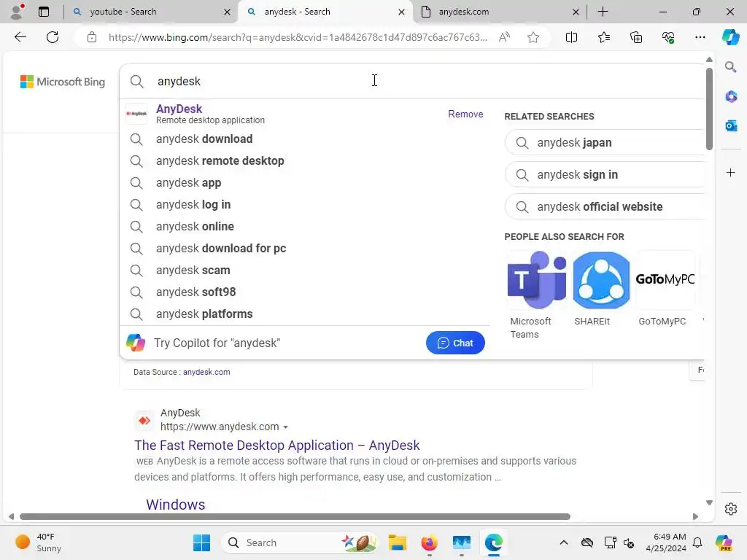Click the browser address bar URL

[298, 37]
